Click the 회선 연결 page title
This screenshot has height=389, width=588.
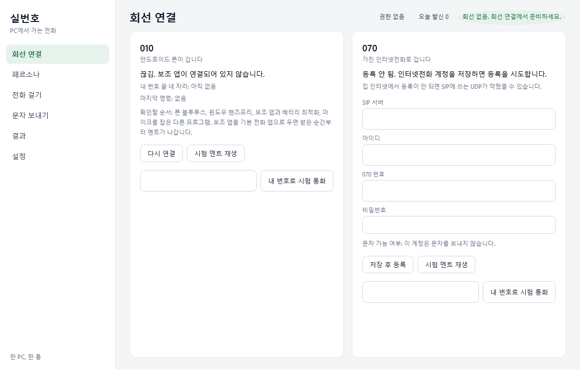pyautogui.click(x=153, y=17)
